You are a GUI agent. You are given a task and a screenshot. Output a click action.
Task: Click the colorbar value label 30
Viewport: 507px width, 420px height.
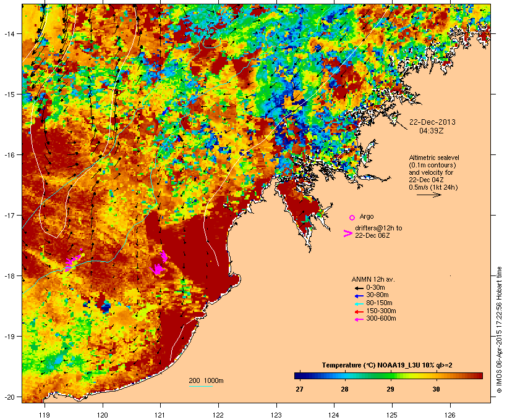tap(436, 389)
